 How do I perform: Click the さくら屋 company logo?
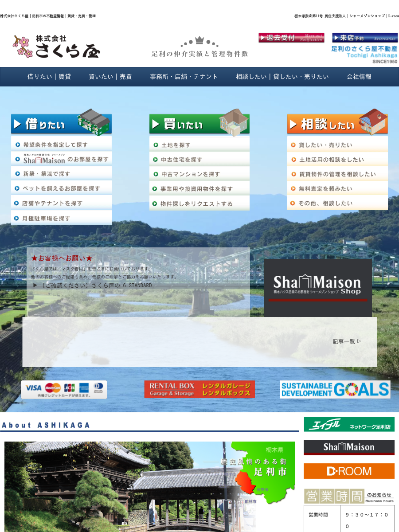[x=56, y=46]
